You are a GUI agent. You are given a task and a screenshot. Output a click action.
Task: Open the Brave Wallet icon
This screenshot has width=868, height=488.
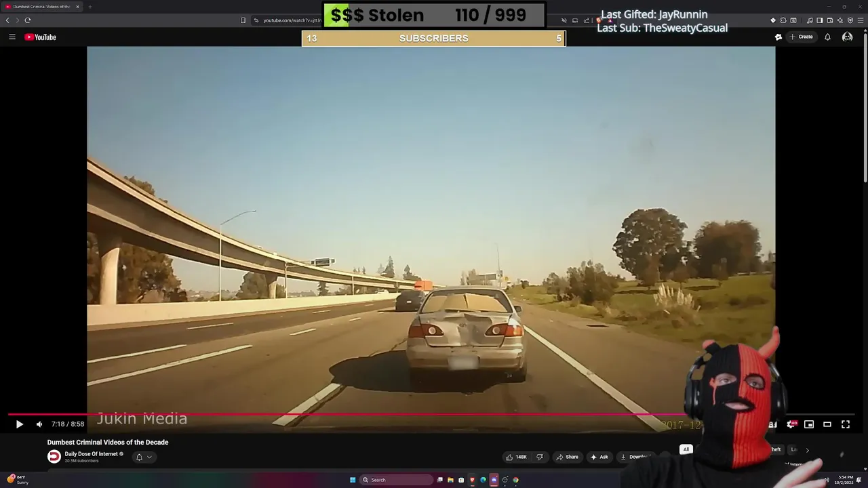[x=830, y=20]
